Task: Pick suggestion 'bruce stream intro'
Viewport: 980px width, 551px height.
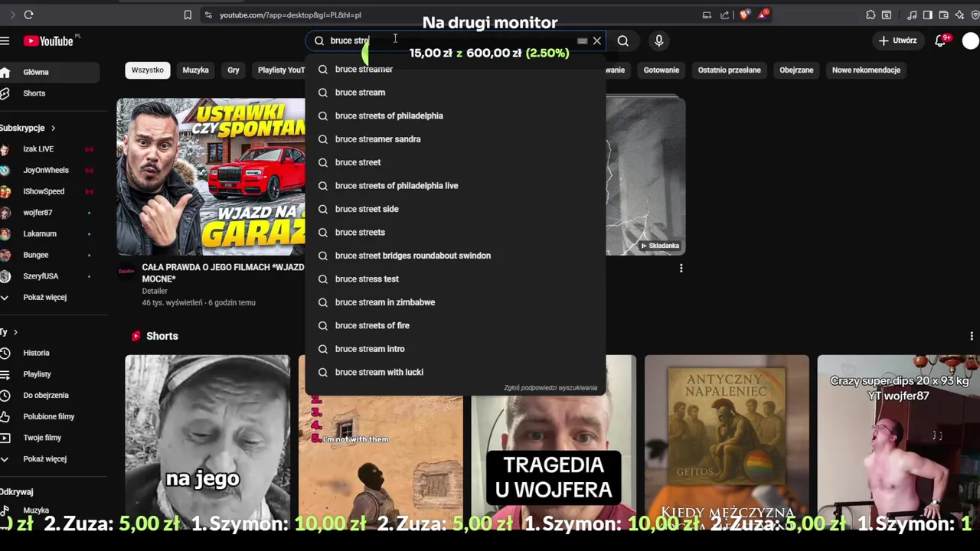Action: point(456,349)
